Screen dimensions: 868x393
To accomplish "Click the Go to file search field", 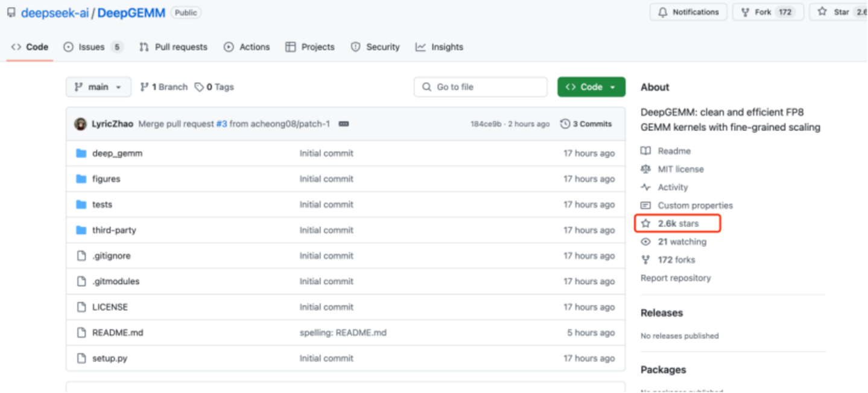I will coord(480,87).
